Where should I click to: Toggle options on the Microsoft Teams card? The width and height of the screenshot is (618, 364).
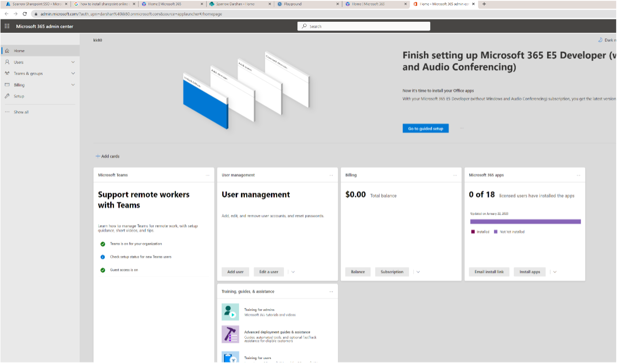coord(208,175)
